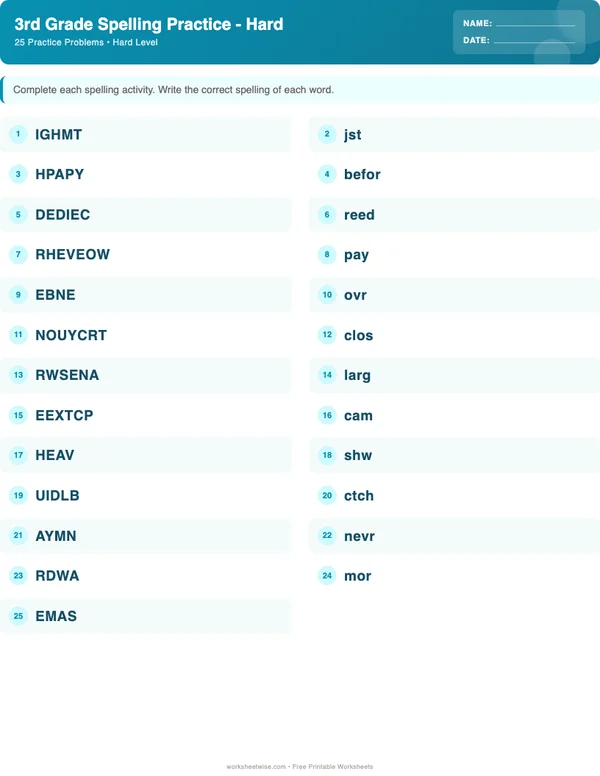Click the NAME blank line field

[535, 23]
